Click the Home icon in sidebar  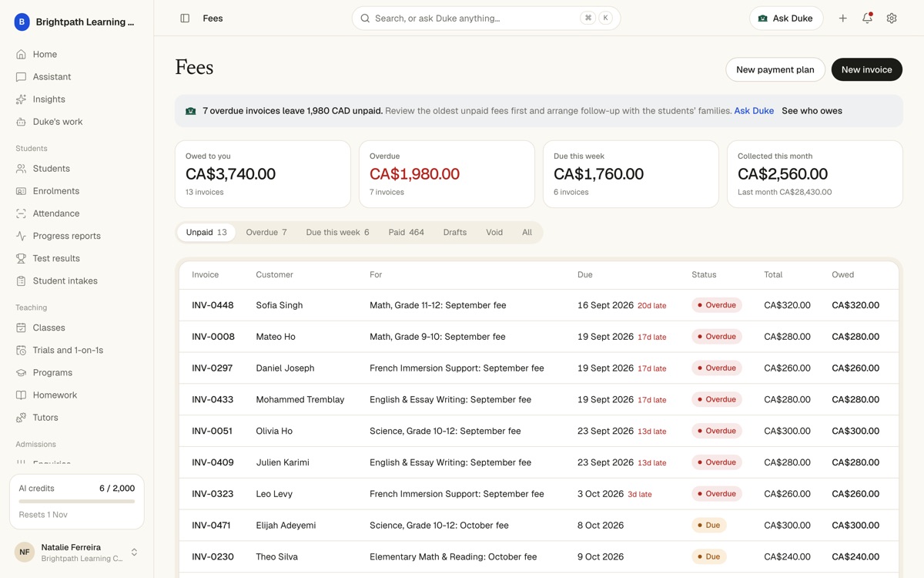(x=21, y=54)
